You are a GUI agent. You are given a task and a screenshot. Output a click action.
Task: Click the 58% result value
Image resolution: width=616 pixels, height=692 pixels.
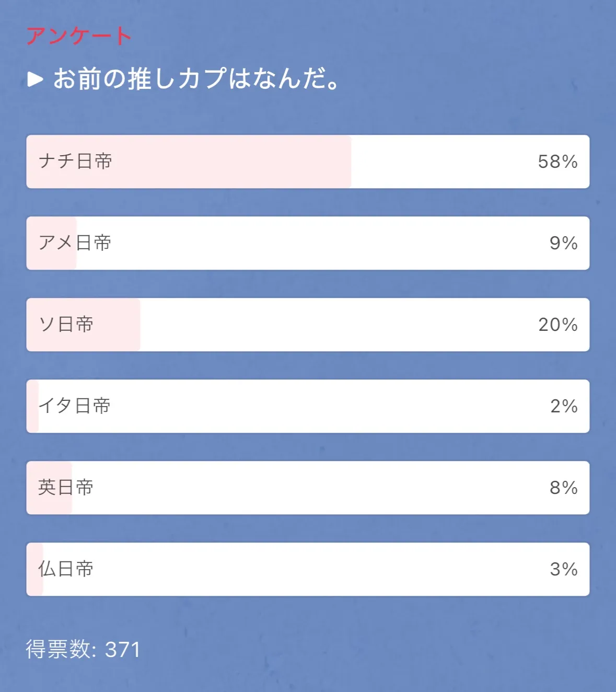click(557, 162)
